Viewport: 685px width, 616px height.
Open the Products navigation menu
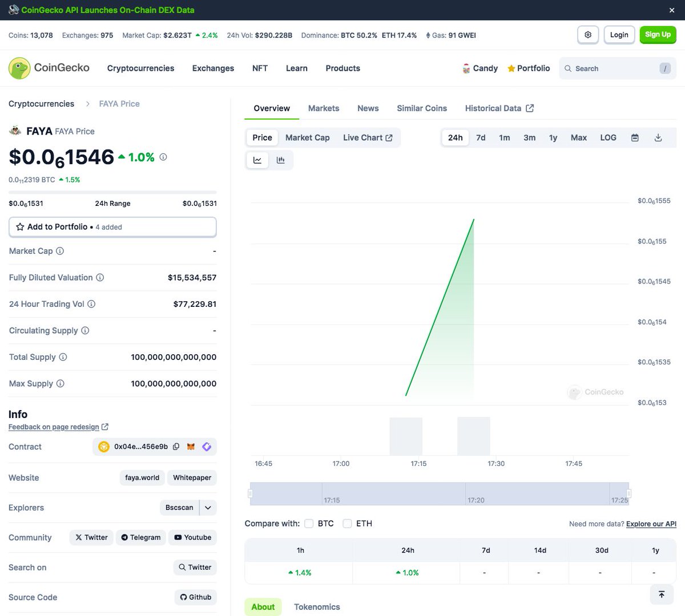point(343,68)
